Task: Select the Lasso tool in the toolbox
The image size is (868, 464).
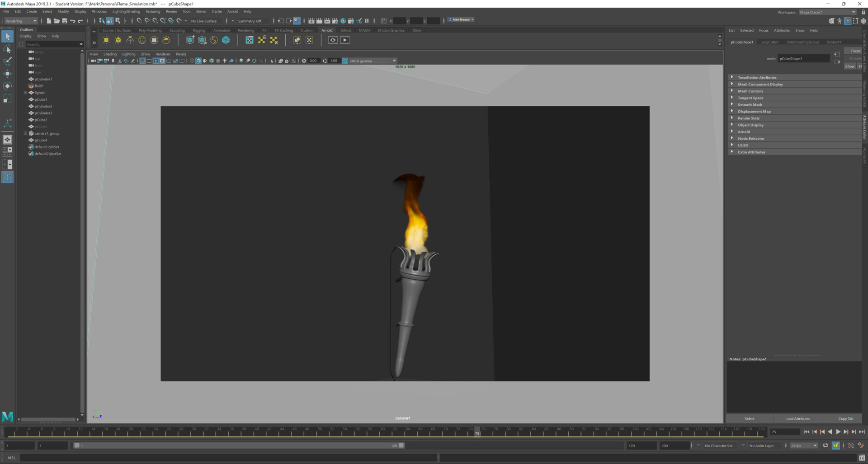Action: (x=7, y=49)
